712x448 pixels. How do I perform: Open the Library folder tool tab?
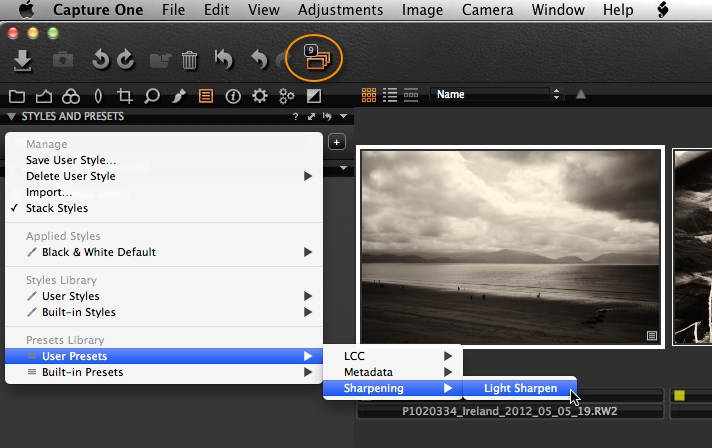[17, 96]
